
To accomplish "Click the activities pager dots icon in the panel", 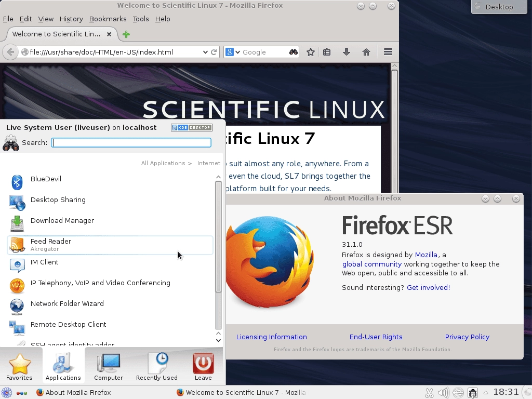I will [22, 393].
